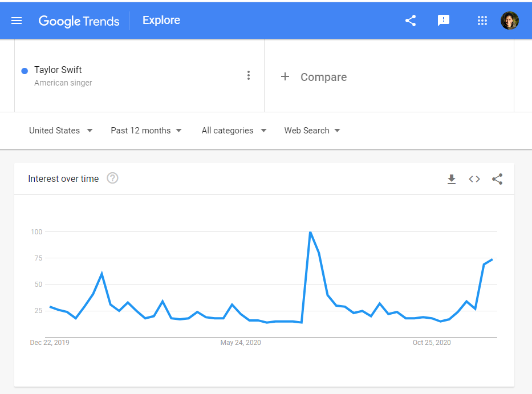Open Taylor Swift term options menu
This screenshot has height=394, width=532.
(249, 75)
